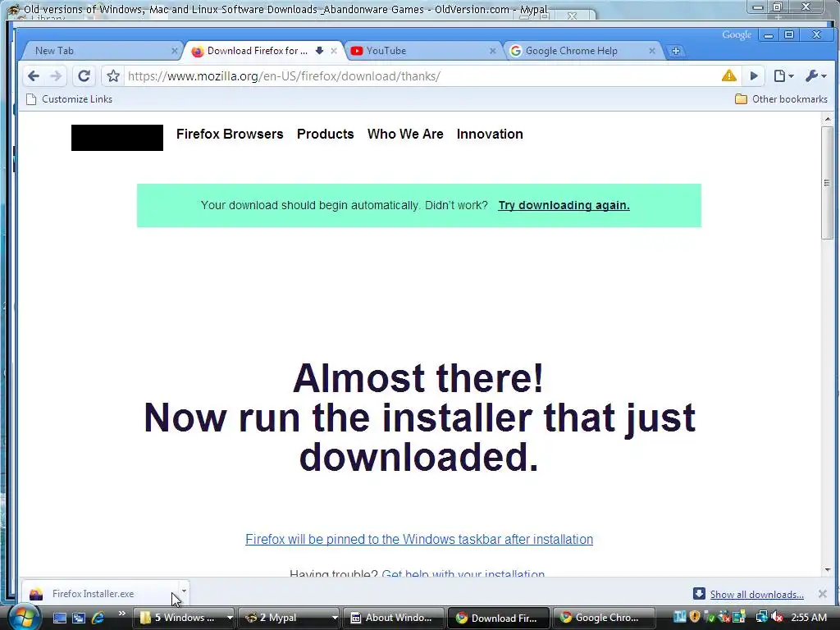Bookmark this page with the star

tap(113, 76)
